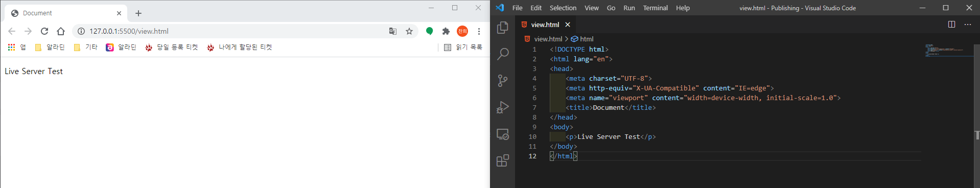The height and width of the screenshot is (188, 980).
Task: Click view.html in the breadcrumb
Action: pyautogui.click(x=548, y=39)
